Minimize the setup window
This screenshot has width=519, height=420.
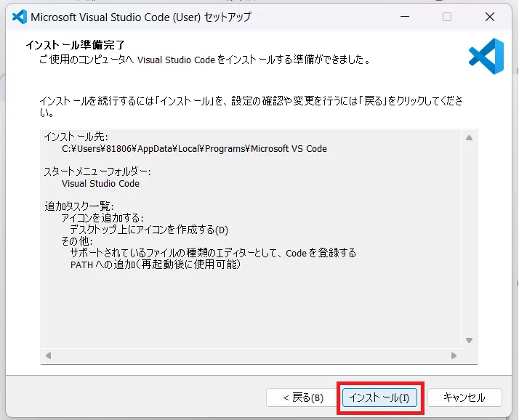tap(405, 17)
